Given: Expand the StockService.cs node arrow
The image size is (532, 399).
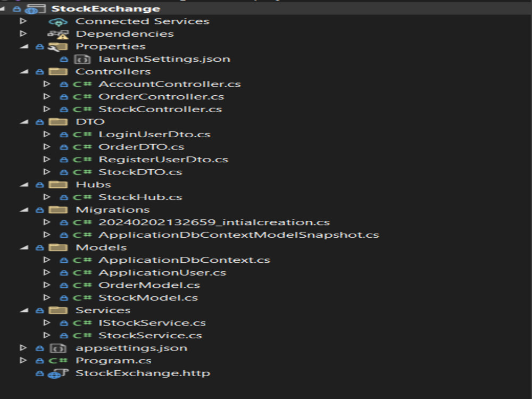Looking at the screenshot, I should pyautogui.click(x=47, y=335).
